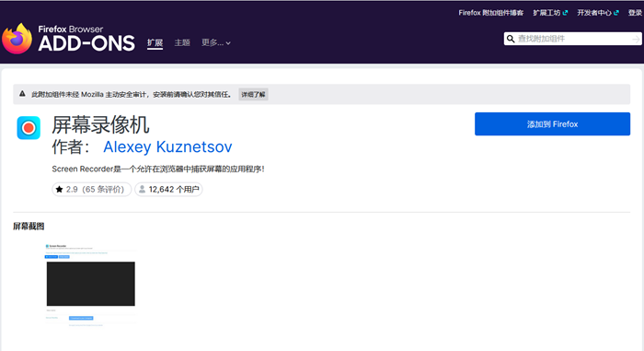This screenshot has width=644, height=351.
Task: Open Firefox 附加组件博客 link
Action: tap(490, 13)
